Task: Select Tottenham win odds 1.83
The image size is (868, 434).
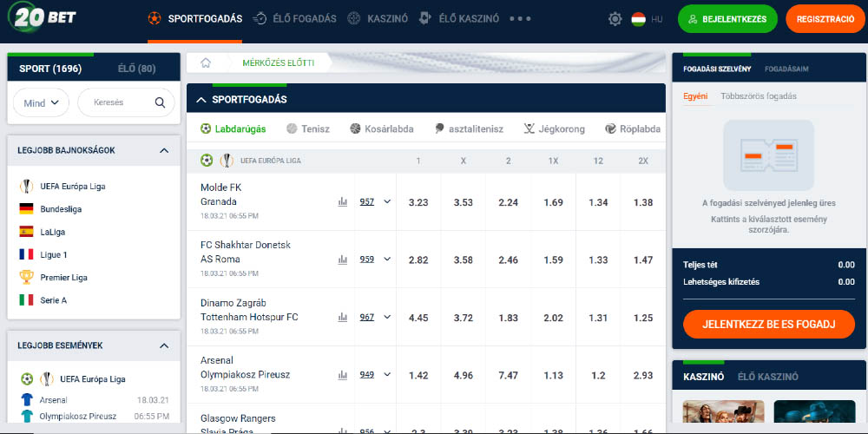Action: coord(508,318)
